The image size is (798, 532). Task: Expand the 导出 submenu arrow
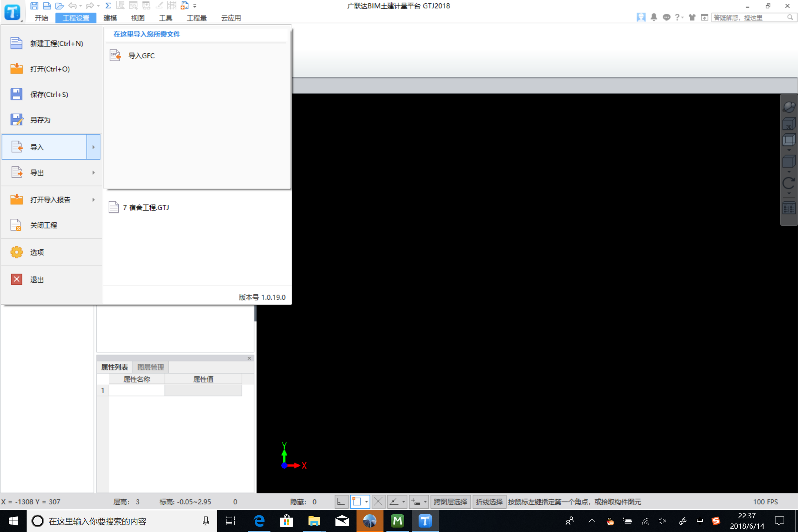93,173
